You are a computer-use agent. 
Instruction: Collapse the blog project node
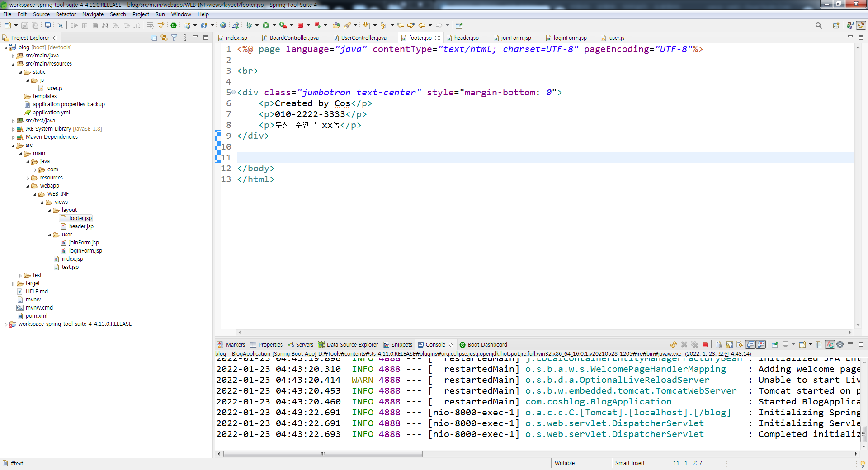point(6,47)
